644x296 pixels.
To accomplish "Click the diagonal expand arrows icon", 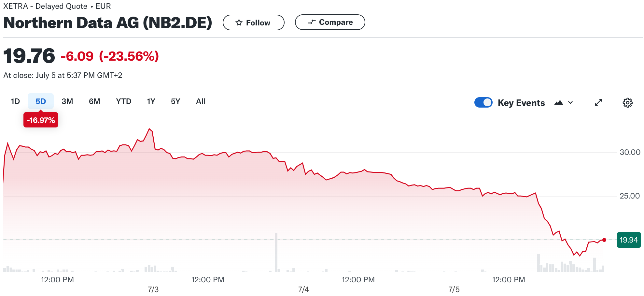I will [x=598, y=102].
